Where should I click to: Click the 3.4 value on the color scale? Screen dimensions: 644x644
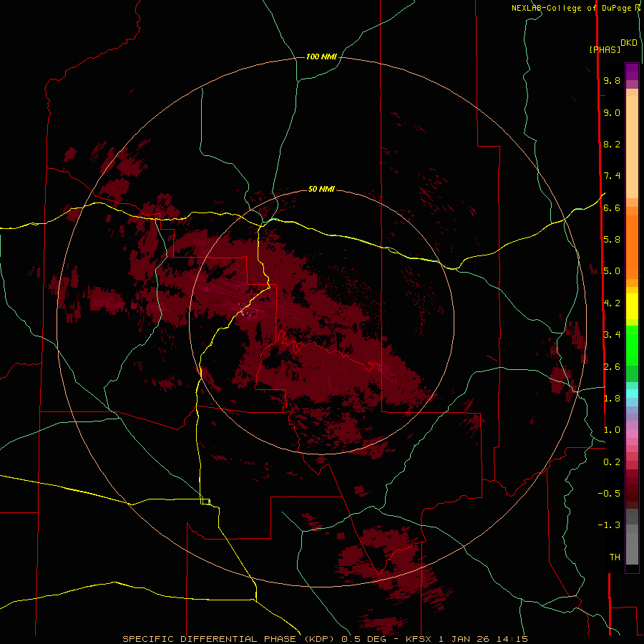[612, 335]
